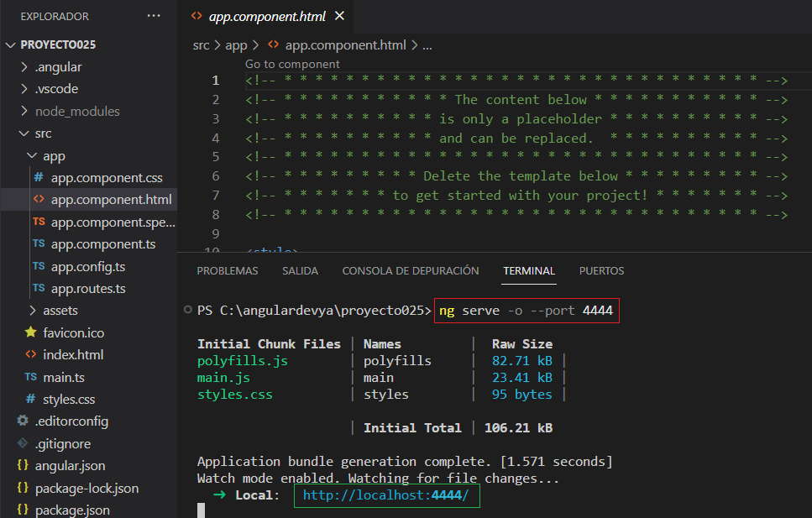Click 'styles.css' in the terminal chunk list
The height and width of the screenshot is (518, 812).
coord(234,395)
